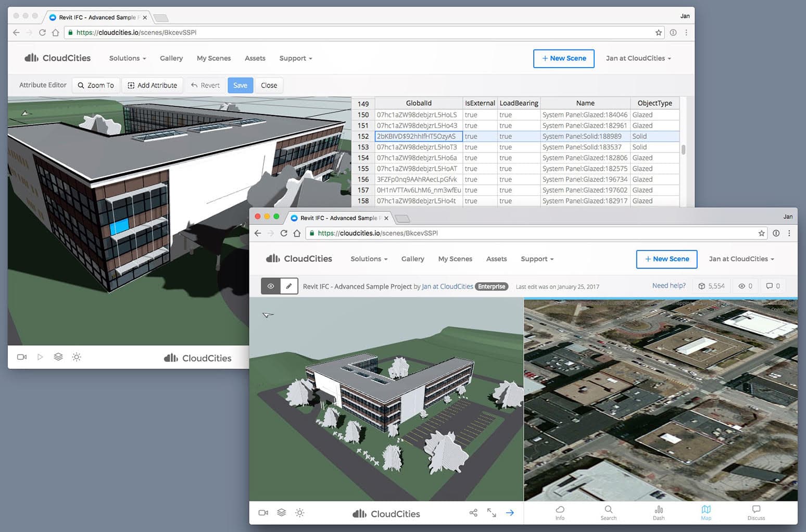Open My Scenes in scene viewer window
806x532 pixels.
tap(456, 259)
